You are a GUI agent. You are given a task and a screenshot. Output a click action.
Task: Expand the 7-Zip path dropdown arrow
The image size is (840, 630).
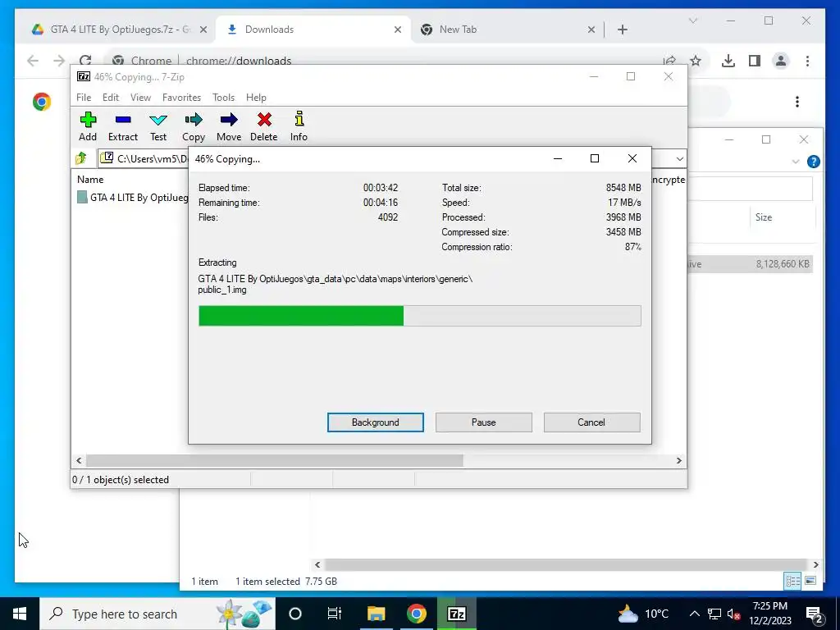pyautogui.click(x=679, y=158)
